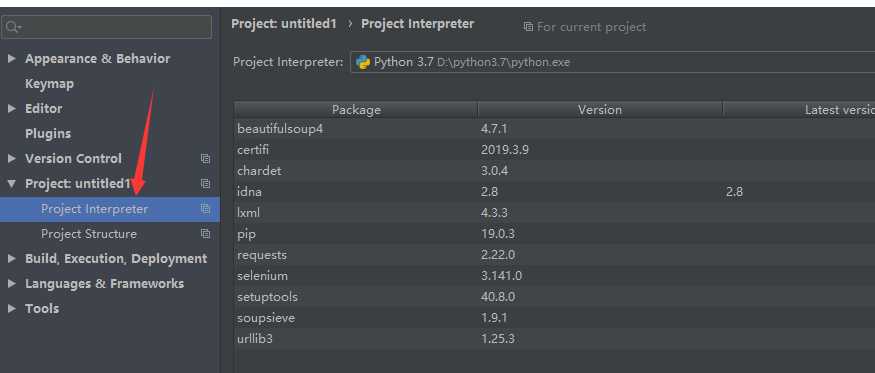The width and height of the screenshot is (875, 373).
Task: Open the Plugins settings page
Action: click(x=48, y=134)
